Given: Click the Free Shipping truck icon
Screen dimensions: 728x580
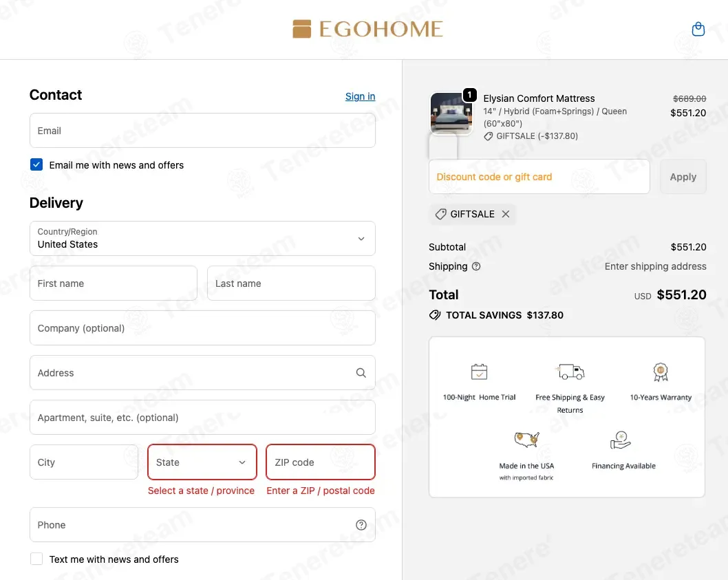Looking at the screenshot, I should tap(570, 372).
